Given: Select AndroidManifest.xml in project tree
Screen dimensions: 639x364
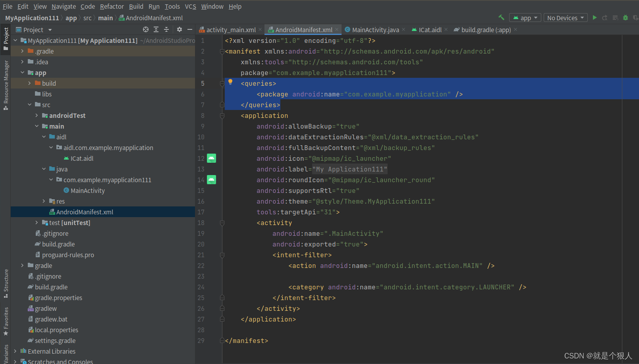Looking at the screenshot, I should [85, 212].
